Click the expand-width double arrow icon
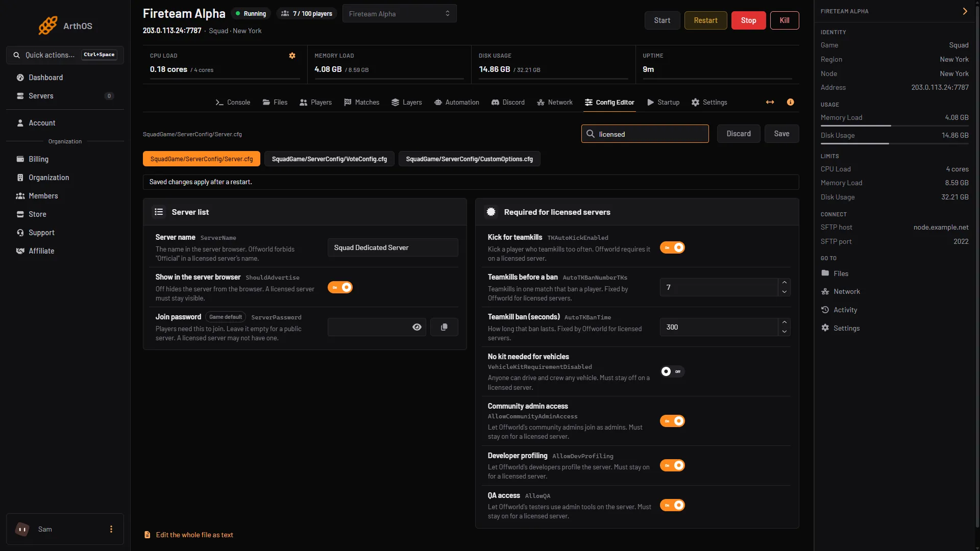The height and width of the screenshot is (551, 980). pos(770,102)
